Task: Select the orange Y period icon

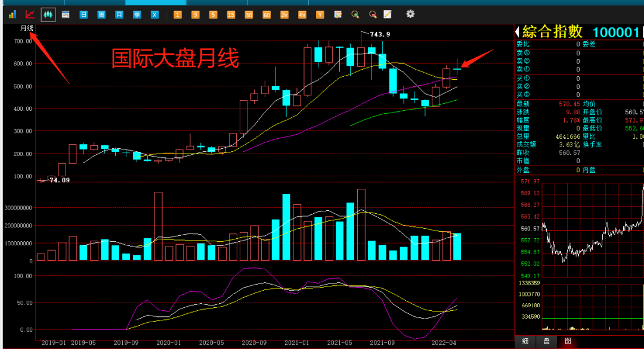Action: pyautogui.click(x=320, y=15)
